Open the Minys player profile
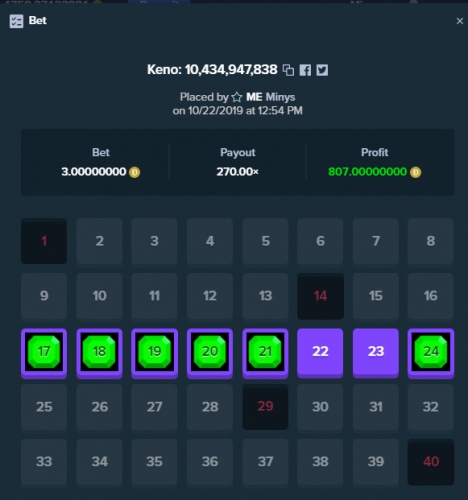Viewport: 468px width, 500px height. pos(280,97)
